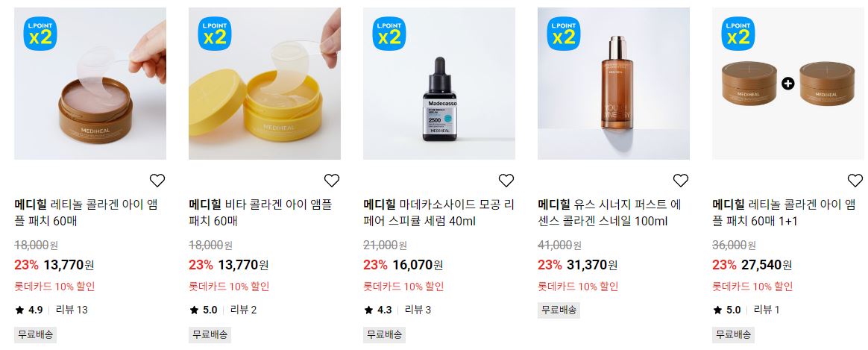Open 메디힐 레티놀 콜라겐 아이 앰플 패치 60매 title
868x350 pixels.
(86, 213)
